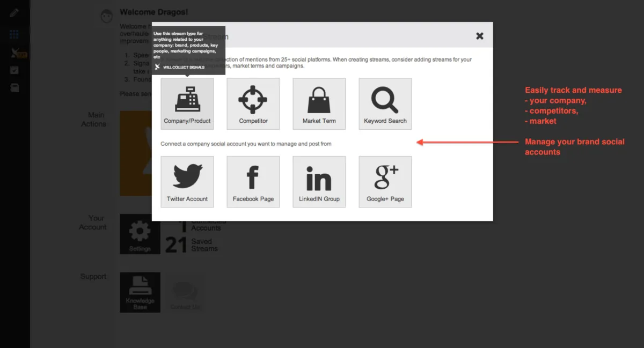644x348 pixels.
Task: Connect a Facebook Page
Action: [253, 182]
